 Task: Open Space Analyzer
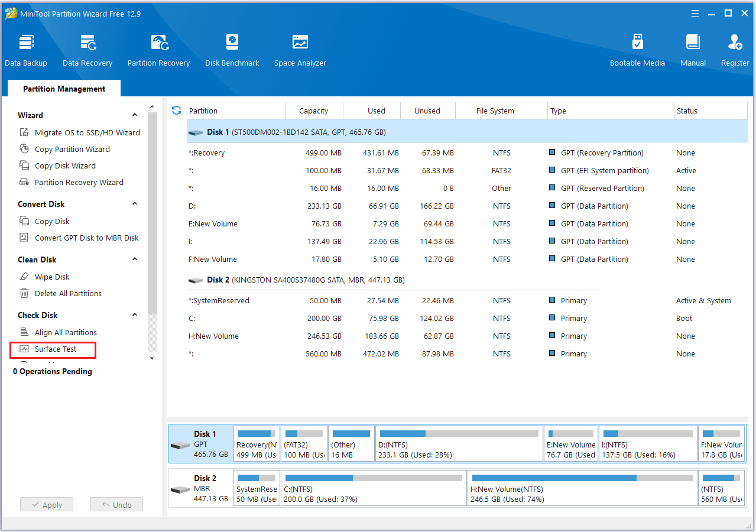300,50
